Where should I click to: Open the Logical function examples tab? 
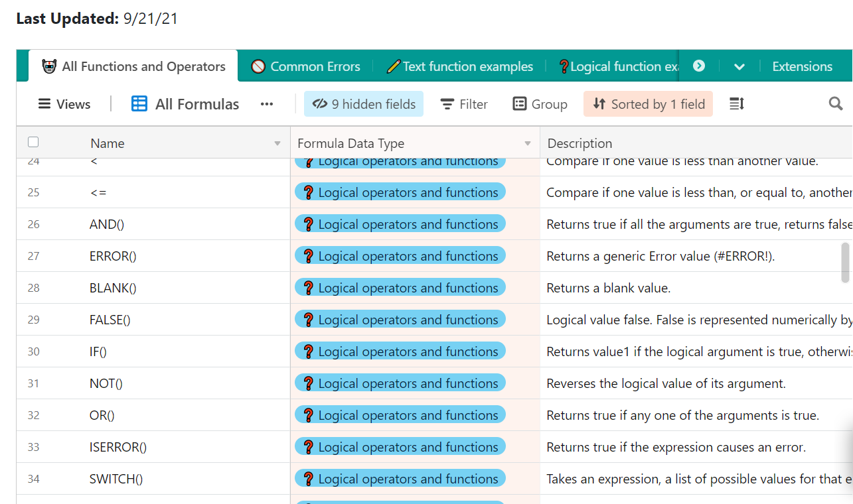[x=619, y=66]
